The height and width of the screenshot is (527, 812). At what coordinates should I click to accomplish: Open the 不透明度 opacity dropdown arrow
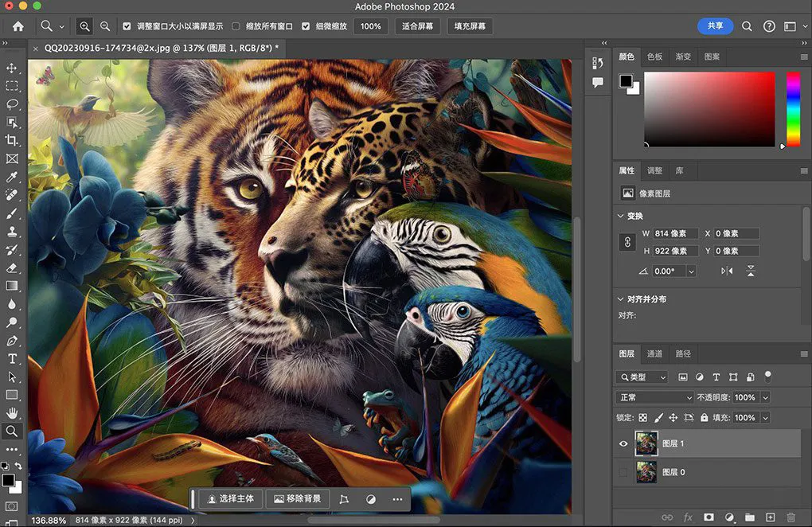765,397
